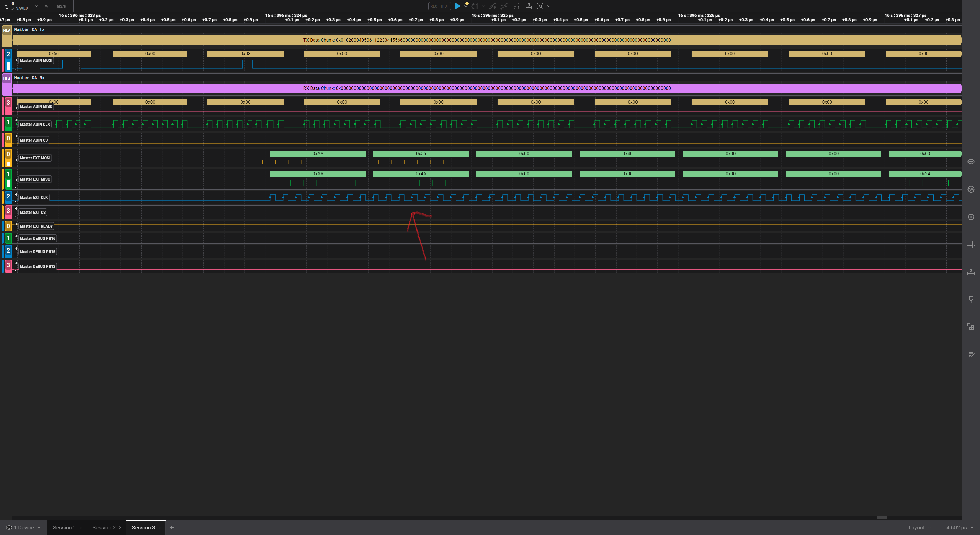Switch to Session 1 tab
Viewport: 980px width, 535px height.
tap(64, 527)
